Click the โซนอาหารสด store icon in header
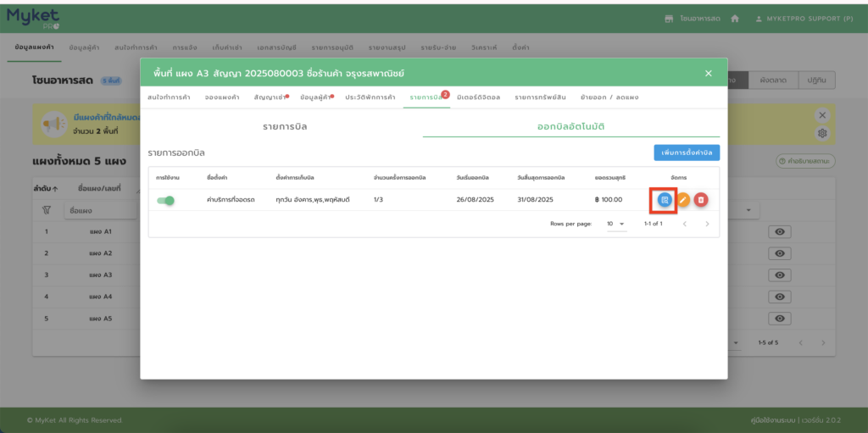 click(670, 19)
